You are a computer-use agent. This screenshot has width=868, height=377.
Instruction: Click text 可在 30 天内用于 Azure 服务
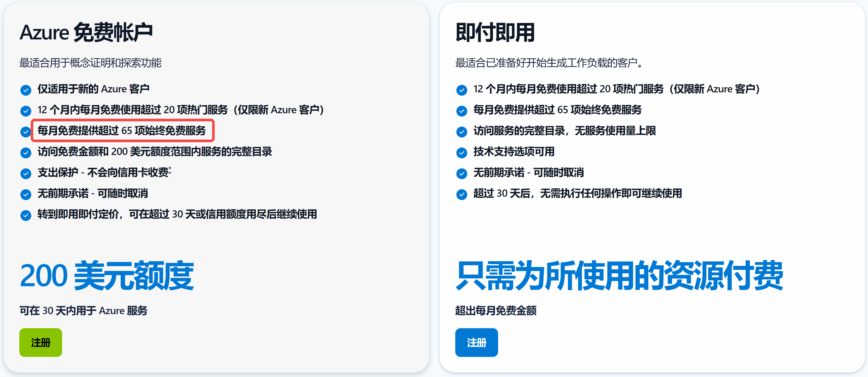83,310
